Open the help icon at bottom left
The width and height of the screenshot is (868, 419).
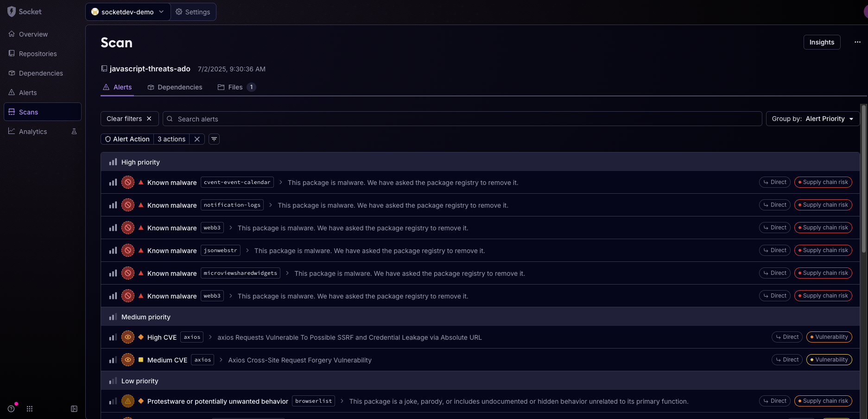point(11,409)
